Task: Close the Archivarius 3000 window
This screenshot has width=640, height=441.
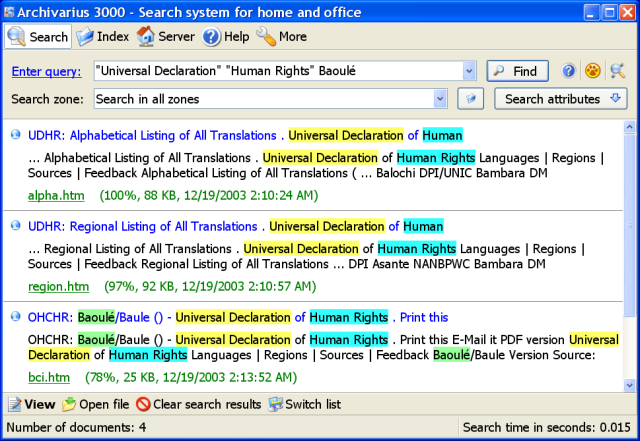Action: tap(627, 12)
